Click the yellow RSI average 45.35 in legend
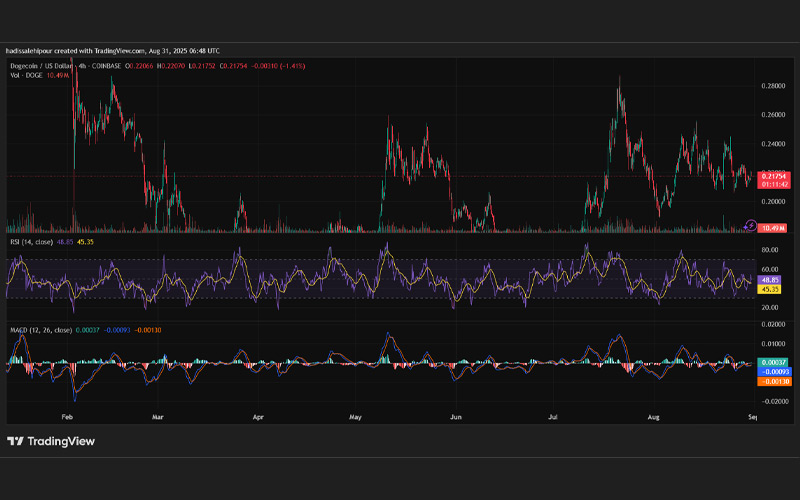Viewport: 800px width, 500px height. 85,242
